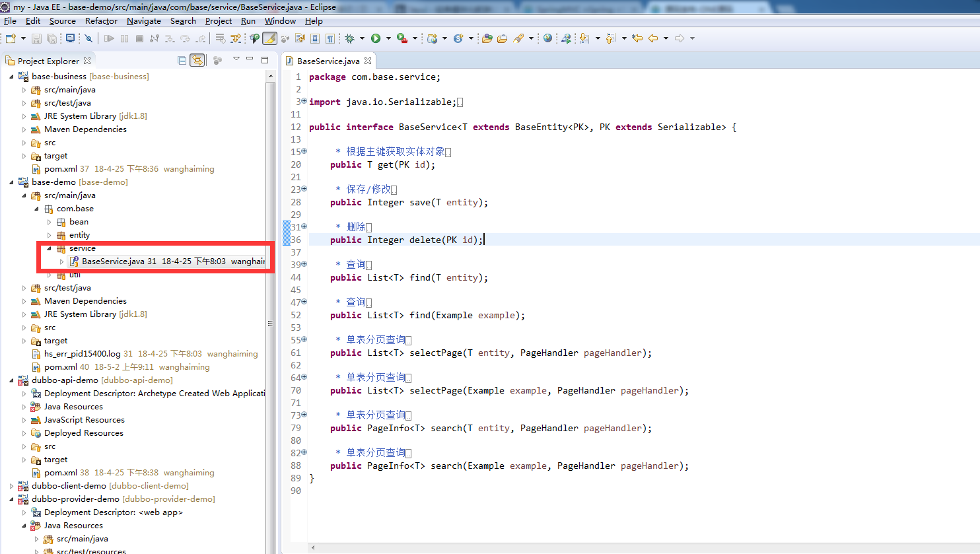Click the Resume debug icon
This screenshot has width=980, height=554.
pos(109,38)
